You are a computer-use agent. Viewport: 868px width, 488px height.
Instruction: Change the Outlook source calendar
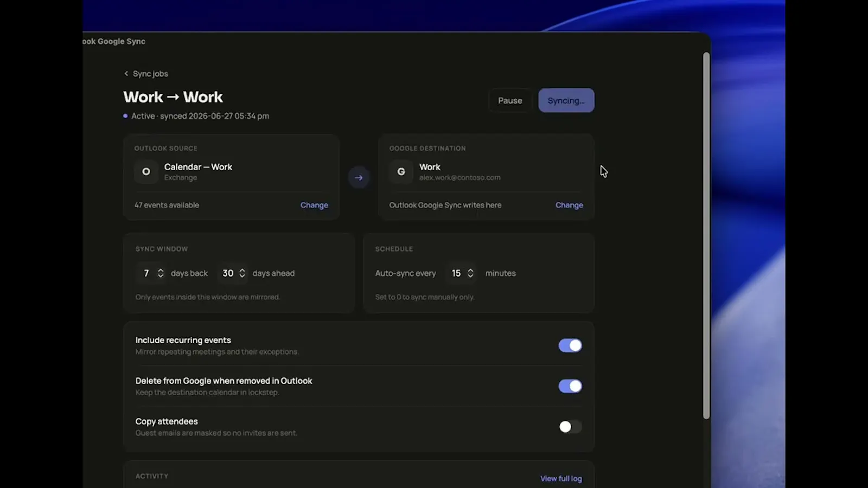[x=314, y=205]
